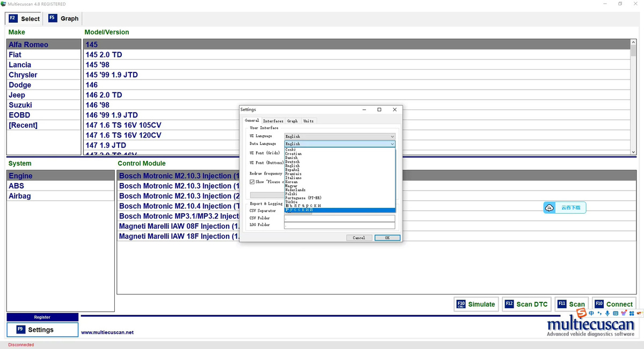This screenshot has height=349, width=644.
Task: Select model 146 2.0 TD
Action: point(356,95)
